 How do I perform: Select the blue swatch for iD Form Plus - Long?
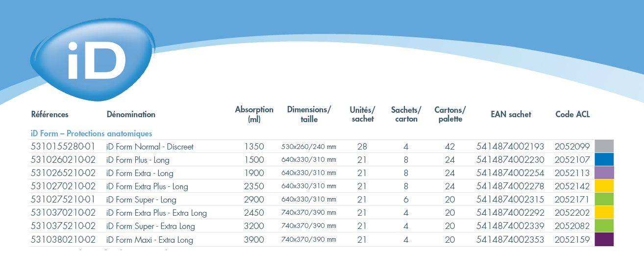(604, 159)
